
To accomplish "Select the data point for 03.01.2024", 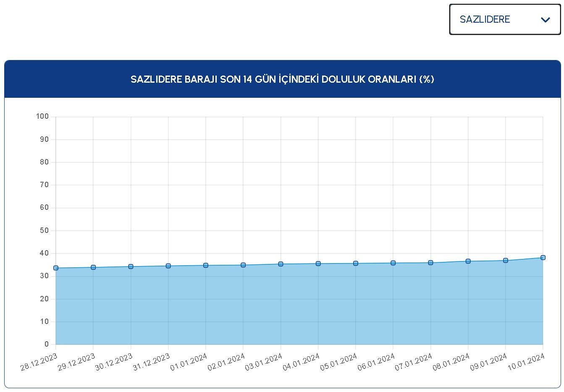I will (281, 264).
